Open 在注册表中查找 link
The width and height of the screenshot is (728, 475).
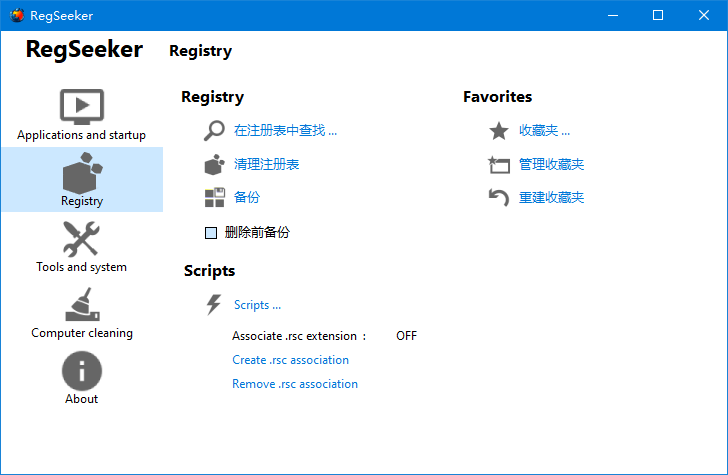pos(285,130)
